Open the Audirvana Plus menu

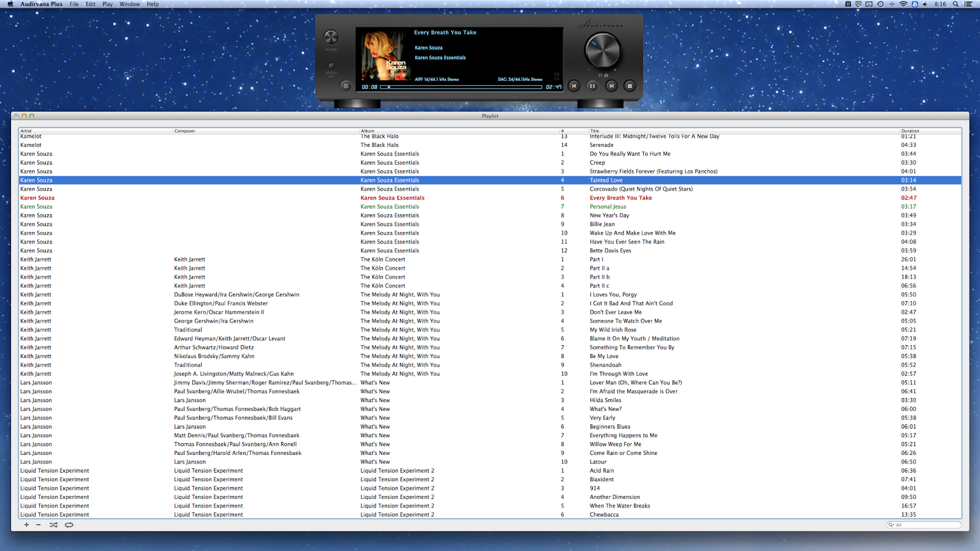point(42,4)
